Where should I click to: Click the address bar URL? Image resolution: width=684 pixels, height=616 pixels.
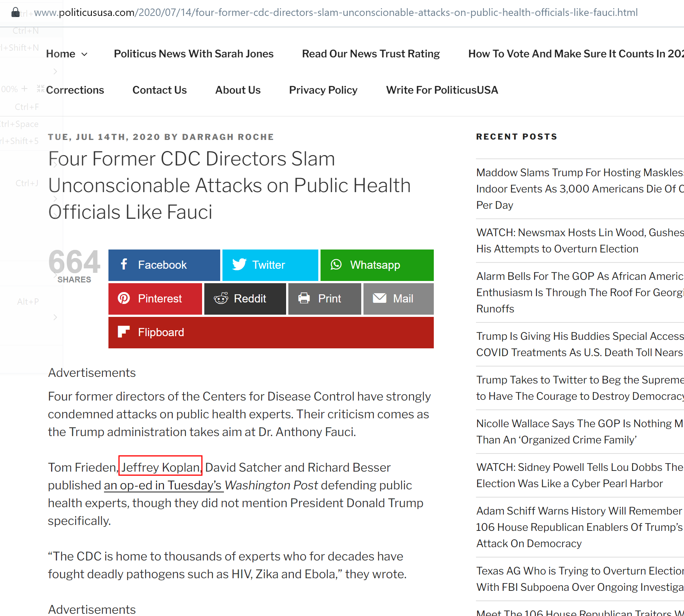point(336,13)
